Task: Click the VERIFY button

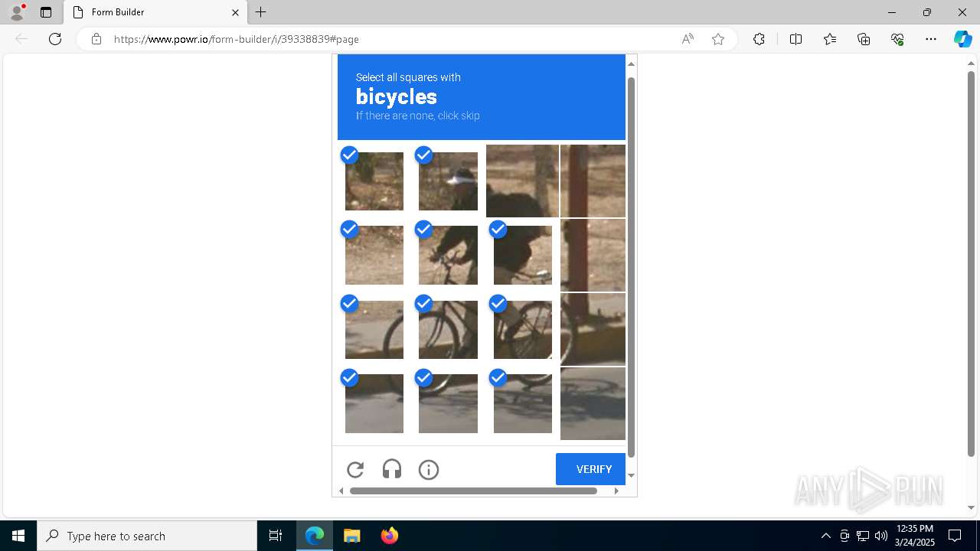Action: (590, 469)
